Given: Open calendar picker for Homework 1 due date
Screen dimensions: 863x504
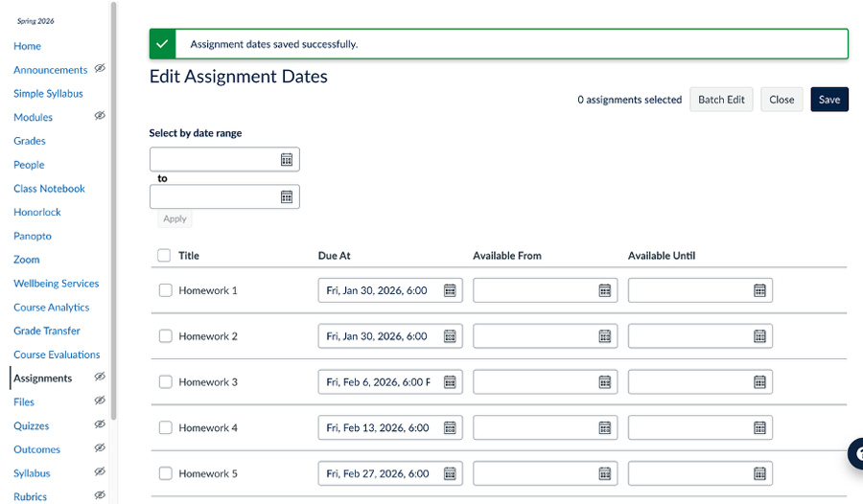Looking at the screenshot, I should [x=450, y=290].
